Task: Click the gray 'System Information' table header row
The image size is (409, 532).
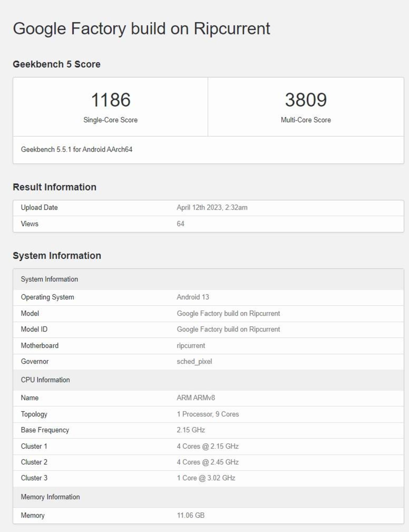Action: pyautogui.click(x=208, y=279)
